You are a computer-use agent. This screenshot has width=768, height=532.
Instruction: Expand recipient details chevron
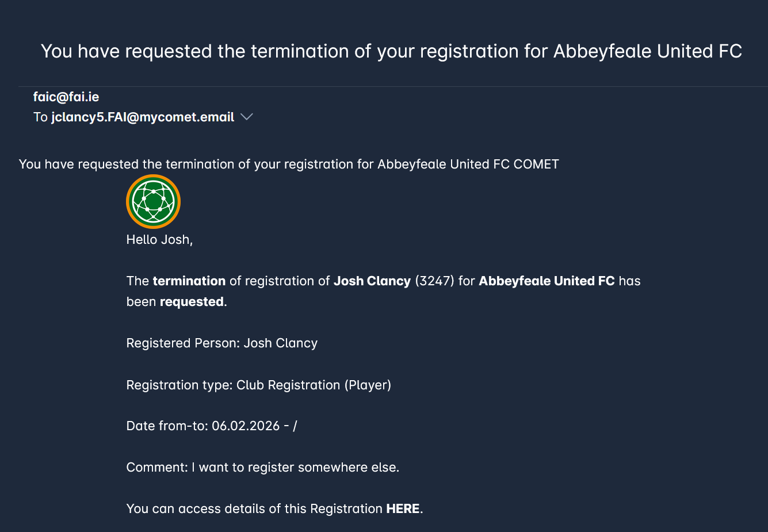point(247,117)
